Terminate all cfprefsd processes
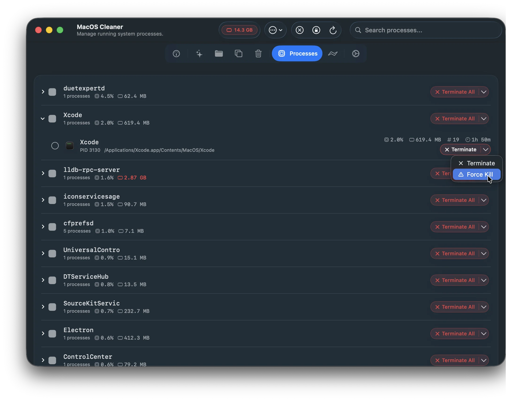This screenshot has width=532, height=401. click(455, 227)
